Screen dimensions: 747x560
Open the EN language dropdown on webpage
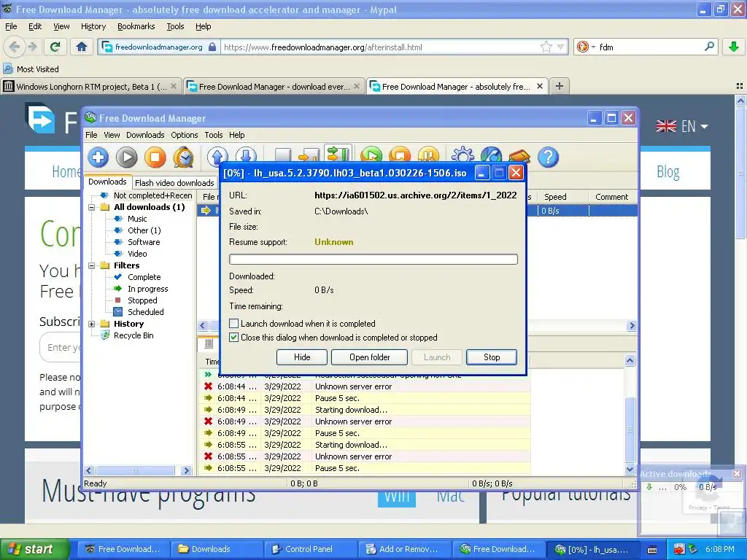[682, 126]
